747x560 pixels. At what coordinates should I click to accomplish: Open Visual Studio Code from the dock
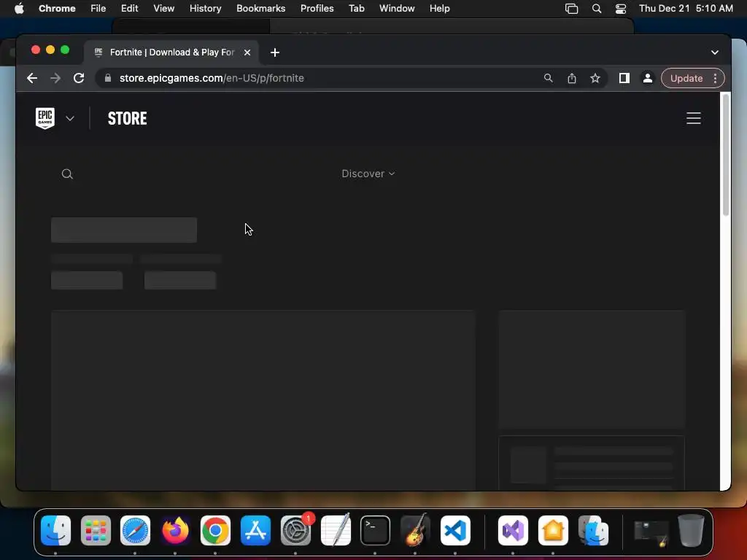point(455,531)
